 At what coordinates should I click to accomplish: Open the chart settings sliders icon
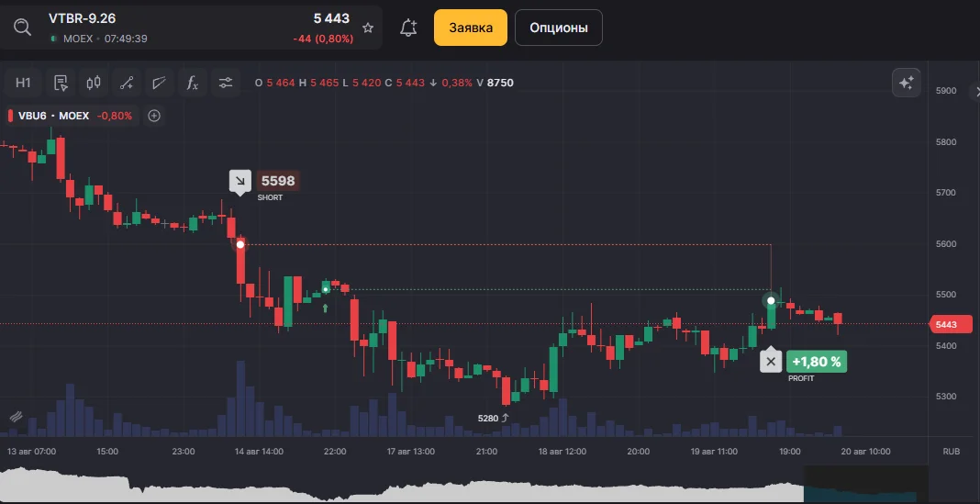[226, 83]
